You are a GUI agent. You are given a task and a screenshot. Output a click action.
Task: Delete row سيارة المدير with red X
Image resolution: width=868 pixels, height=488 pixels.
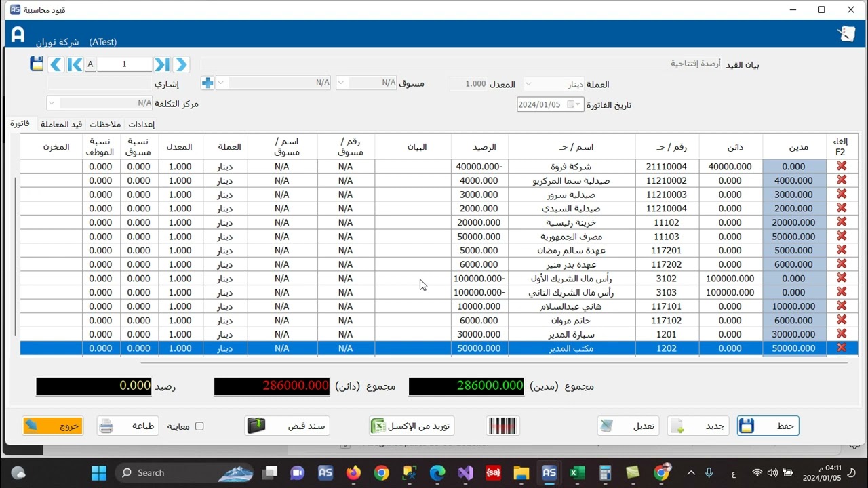coord(842,333)
